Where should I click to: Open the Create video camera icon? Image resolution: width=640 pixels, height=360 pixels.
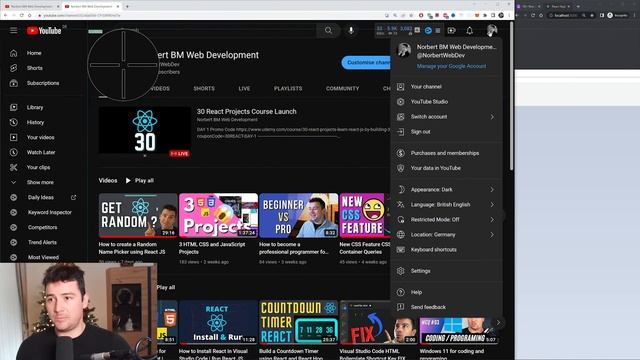pyautogui.click(x=451, y=31)
